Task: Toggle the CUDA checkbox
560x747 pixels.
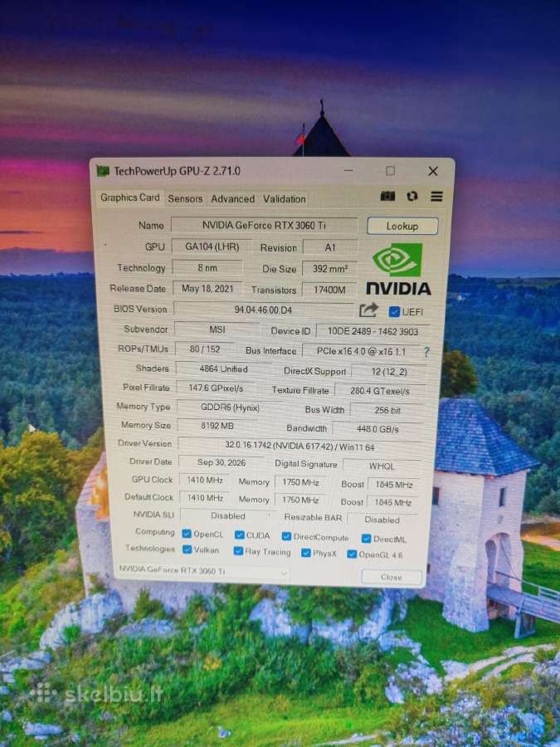Action: point(240,535)
